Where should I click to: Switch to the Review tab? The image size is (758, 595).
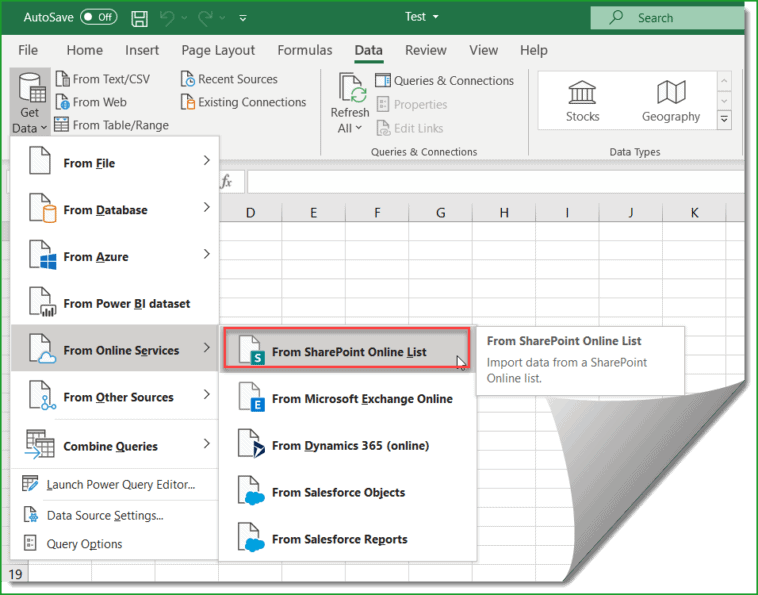click(x=425, y=50)
